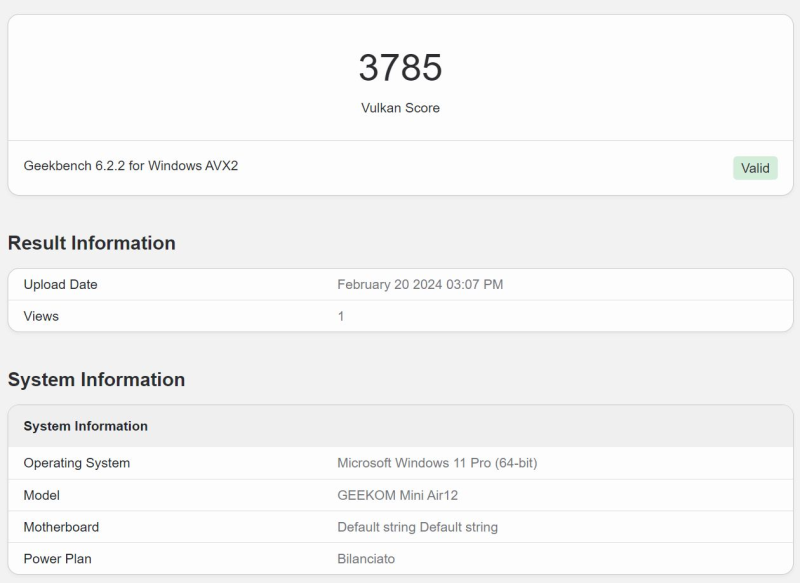Click the Views count value of 1
The width and height of the screenshot is (800, 583).
coord(341,317)
